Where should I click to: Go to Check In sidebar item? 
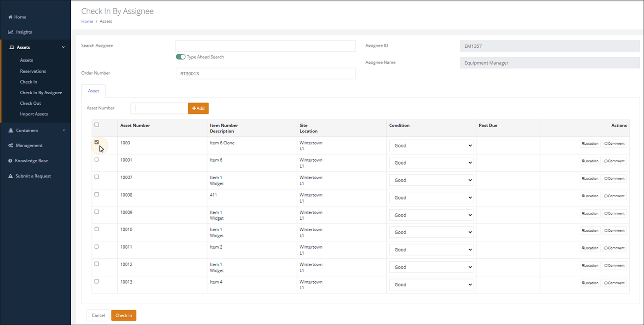click(x=29, y=82)
